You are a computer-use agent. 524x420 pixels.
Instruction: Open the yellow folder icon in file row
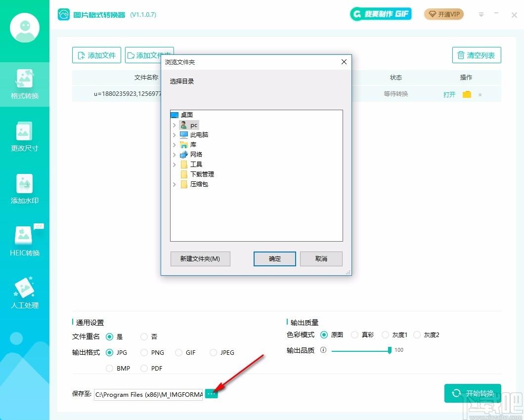tap(467, 94)
